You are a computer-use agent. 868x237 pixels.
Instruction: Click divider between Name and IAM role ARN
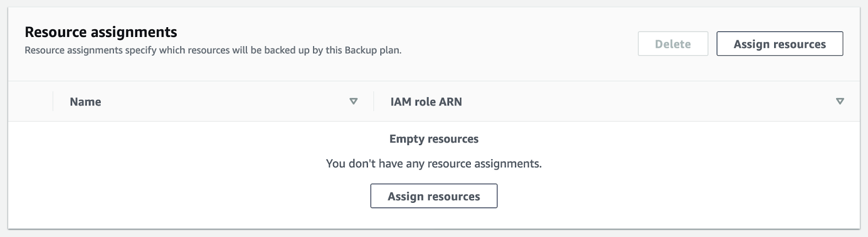(374, 102)
